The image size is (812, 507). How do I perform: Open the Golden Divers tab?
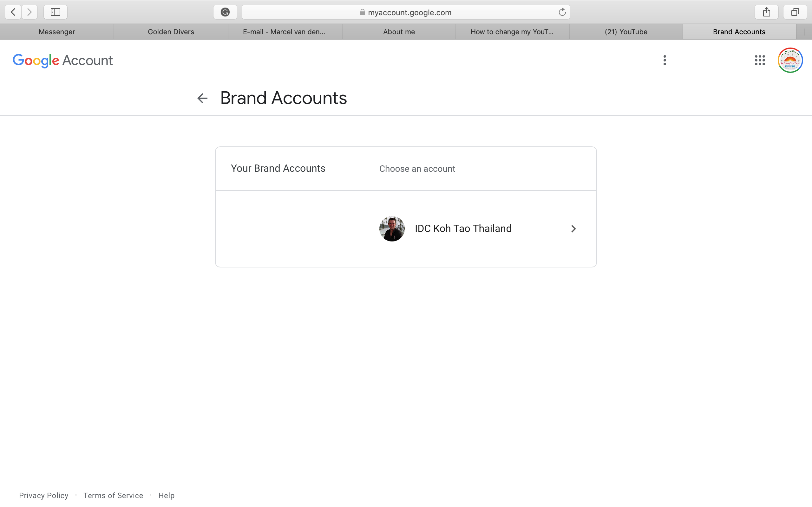(x=171, y=32)
